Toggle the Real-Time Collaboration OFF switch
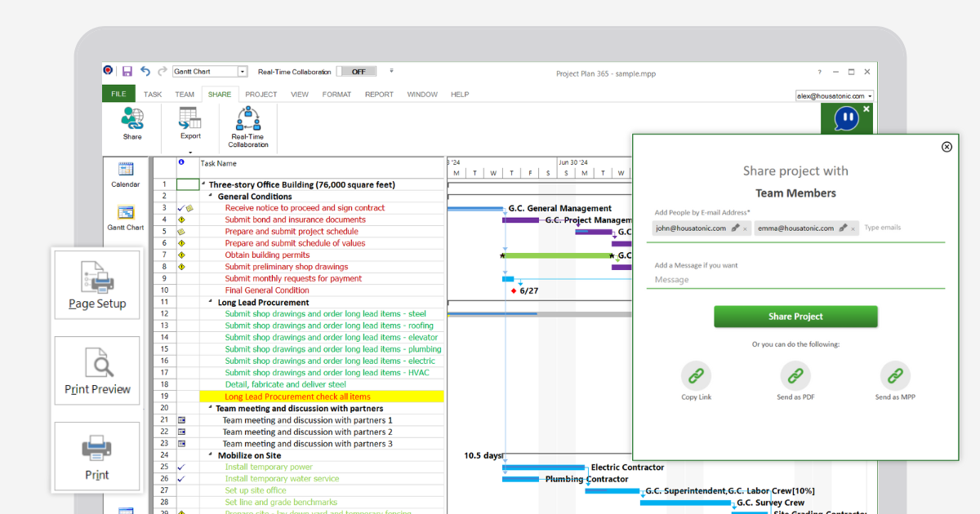The height and width of the screenshot is (514, 980). 357,71
